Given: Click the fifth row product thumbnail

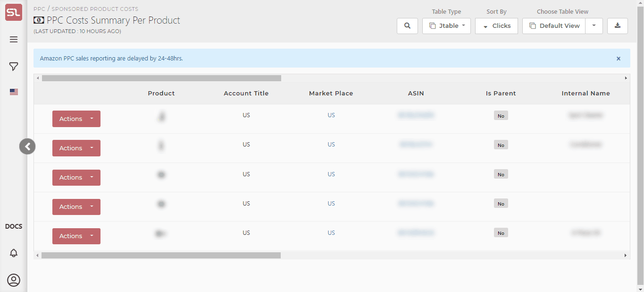Looking at the screenshot, I should tap(160, 233).
